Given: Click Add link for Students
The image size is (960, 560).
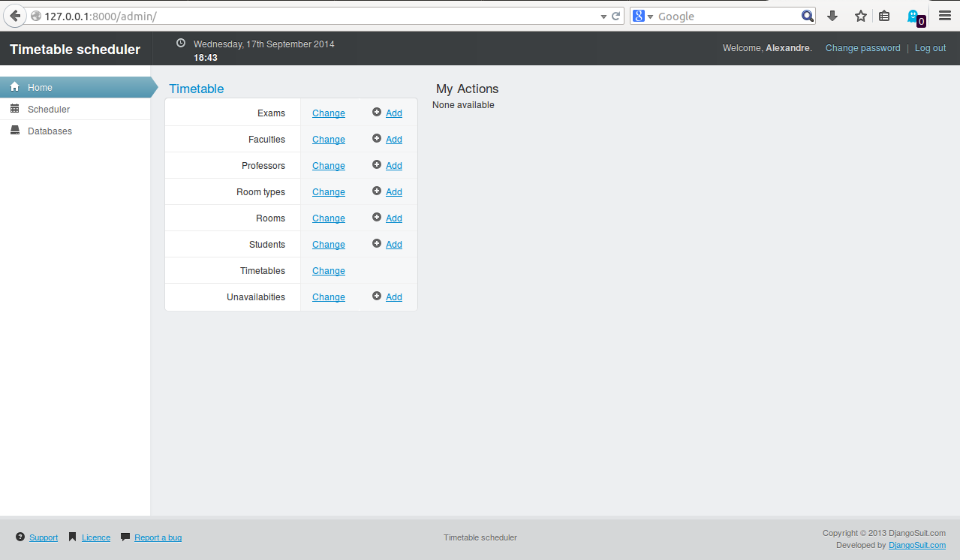Looking at the screenshot, I should pos(394,245).
